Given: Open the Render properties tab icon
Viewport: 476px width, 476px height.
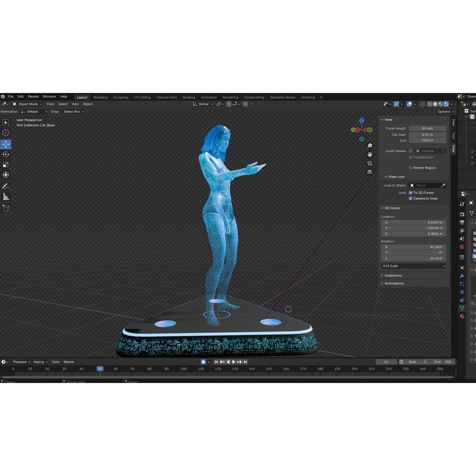Looking at the screenshot, I should coord(462,214).
